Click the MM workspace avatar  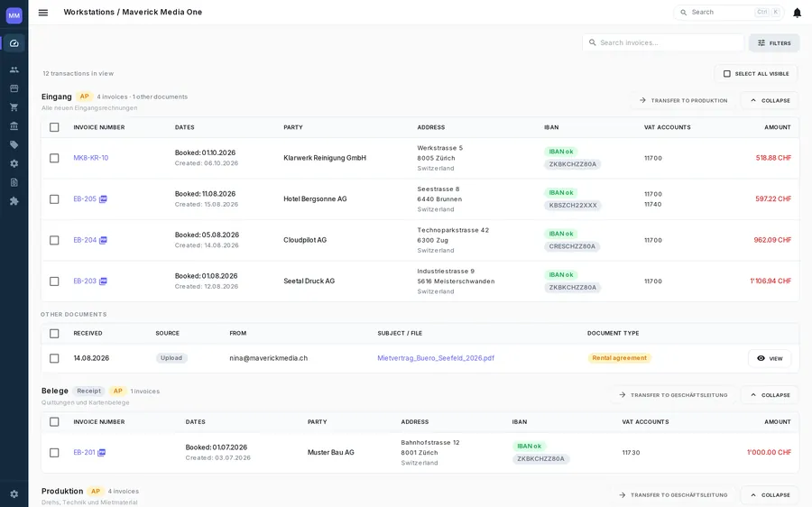14,15
